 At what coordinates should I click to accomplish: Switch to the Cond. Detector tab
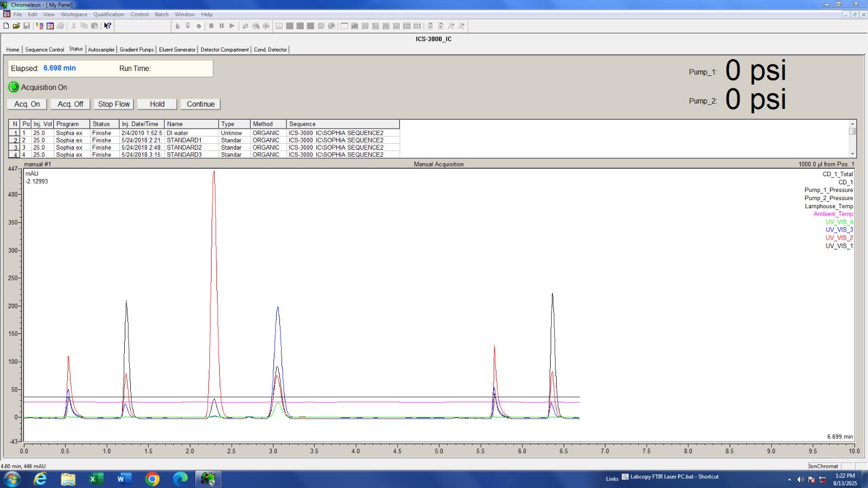(270, 50)
